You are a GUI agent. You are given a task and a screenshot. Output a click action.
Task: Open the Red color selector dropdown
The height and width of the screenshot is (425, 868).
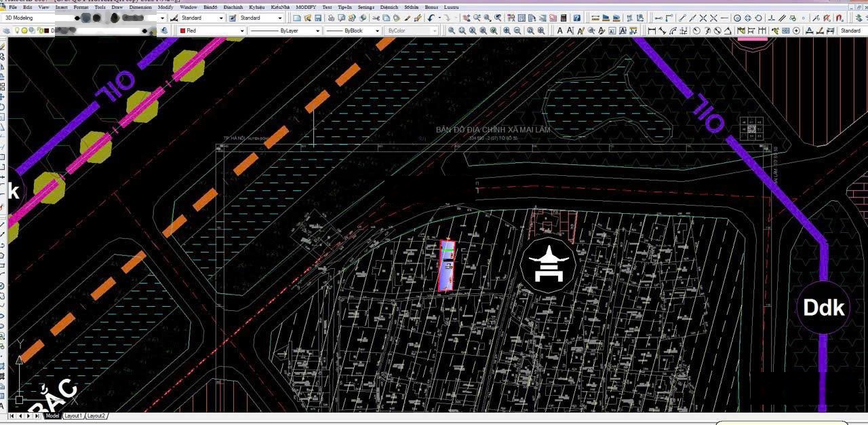click(242, 31)
